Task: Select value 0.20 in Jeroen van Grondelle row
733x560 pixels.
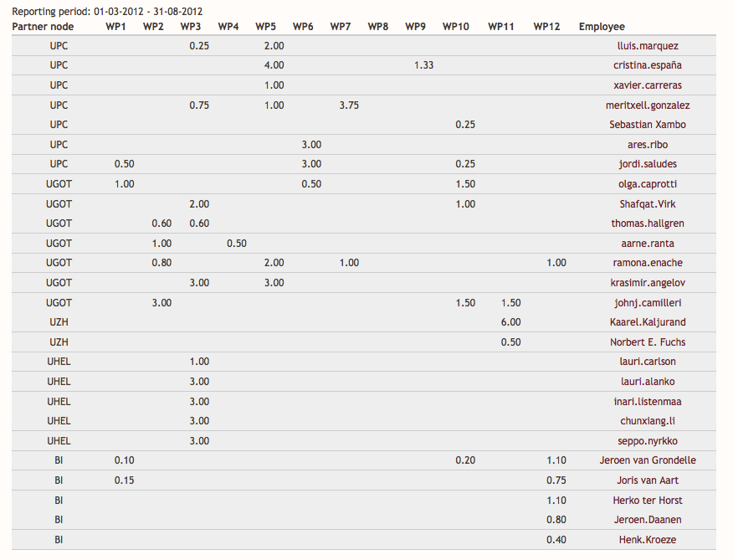Action: coord(465,460)
